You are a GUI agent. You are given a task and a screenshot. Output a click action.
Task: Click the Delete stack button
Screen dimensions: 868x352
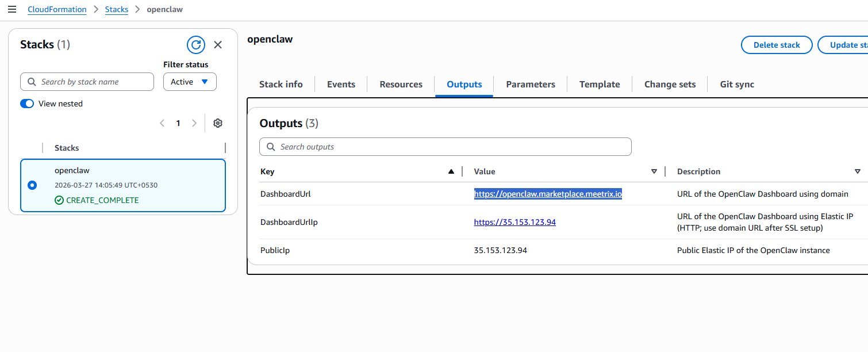tap(776, 45)
